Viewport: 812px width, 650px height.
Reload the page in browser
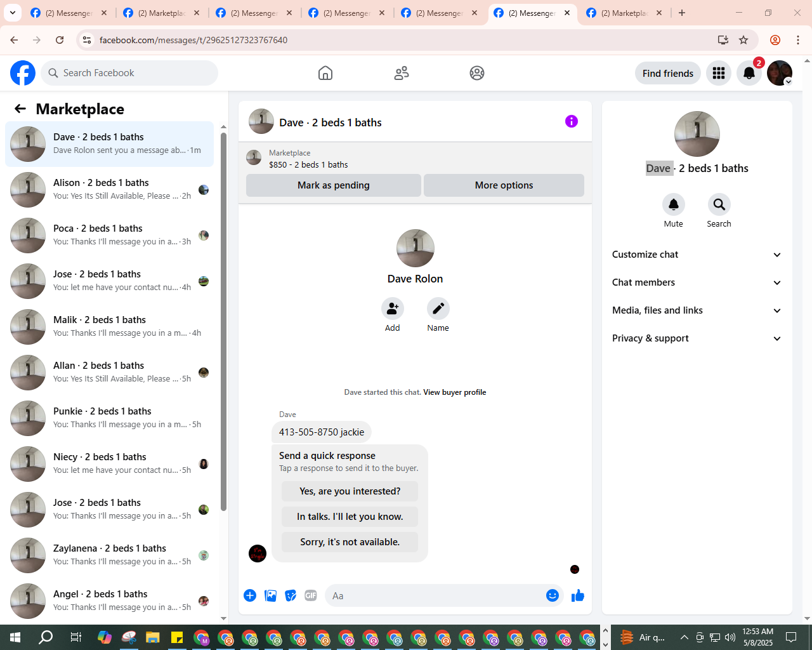coord(60,40)
